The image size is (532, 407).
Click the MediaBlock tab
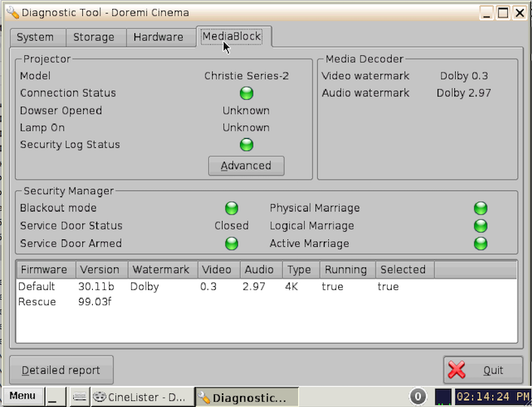pos(234,36)
